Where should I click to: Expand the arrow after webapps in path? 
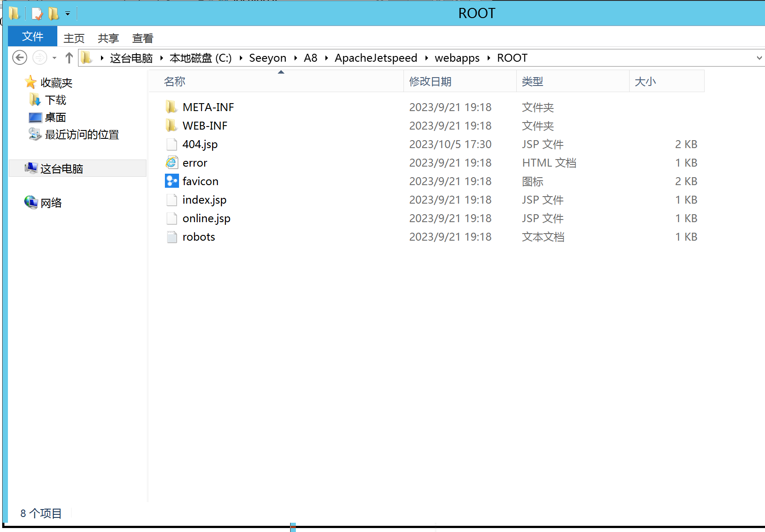pyautogui.click(x=489, y=58)
